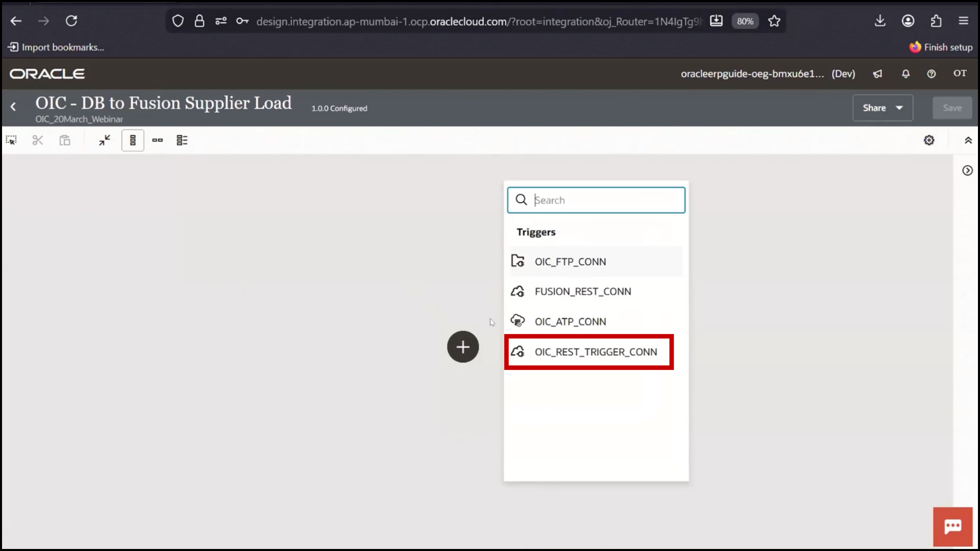Click the plus add trigger button

point(463,347)
